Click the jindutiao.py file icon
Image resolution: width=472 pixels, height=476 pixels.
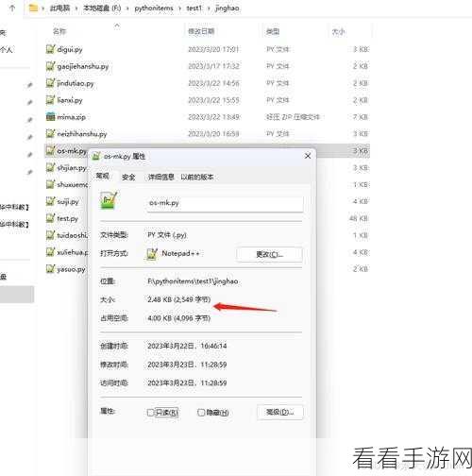pos(50,83)
